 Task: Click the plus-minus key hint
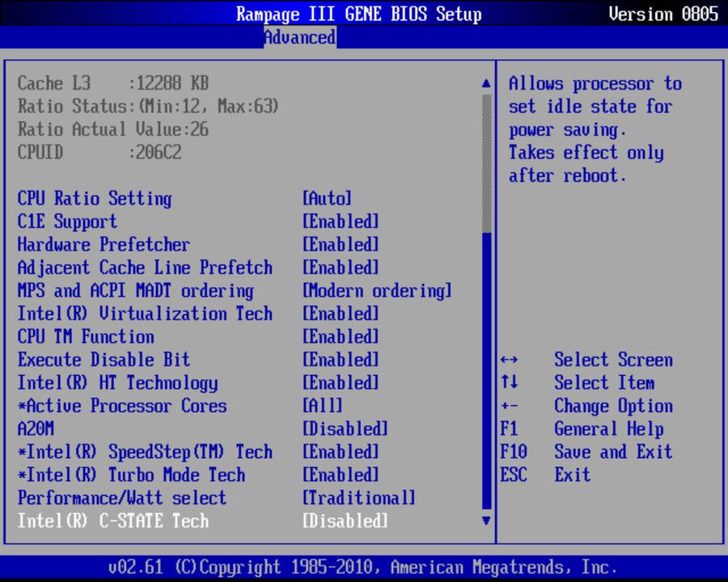[x=510, y=406]
